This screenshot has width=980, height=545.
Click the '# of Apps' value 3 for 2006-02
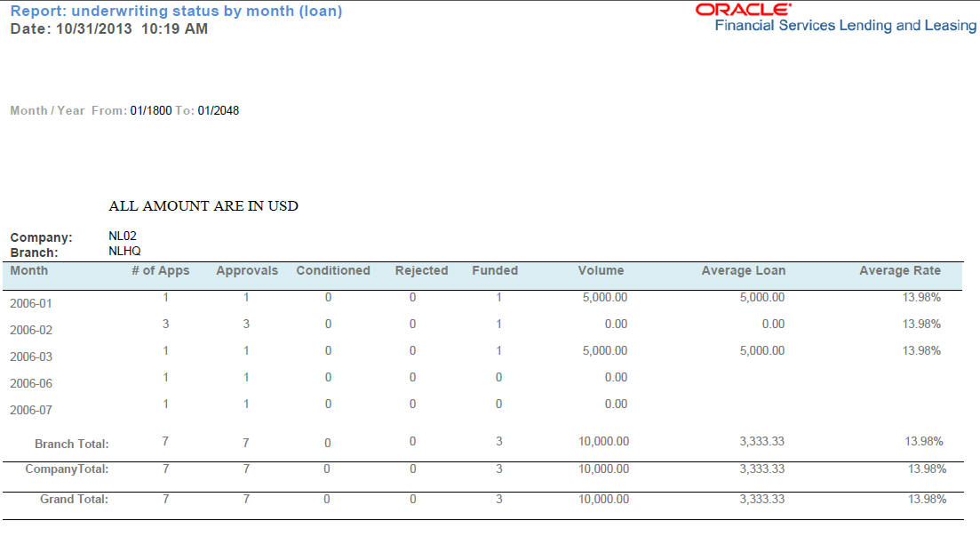pyautogui.click(x=165, y=325)
